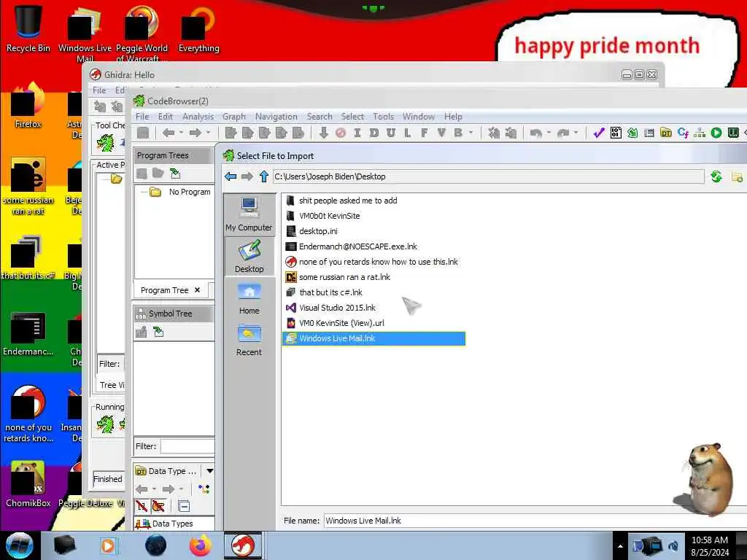Show hidden system tray icons arrow

tap(620, 546)
